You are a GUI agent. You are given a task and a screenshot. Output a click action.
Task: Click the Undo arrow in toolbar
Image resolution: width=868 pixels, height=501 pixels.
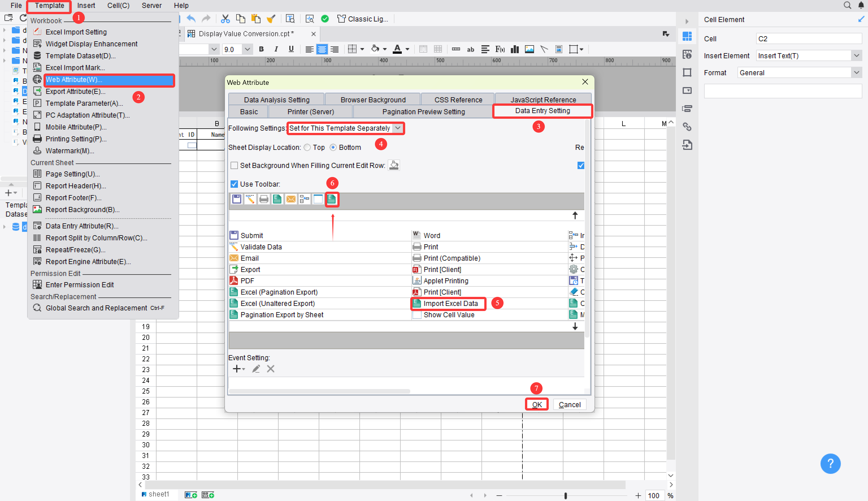click(x=191, y=19)
